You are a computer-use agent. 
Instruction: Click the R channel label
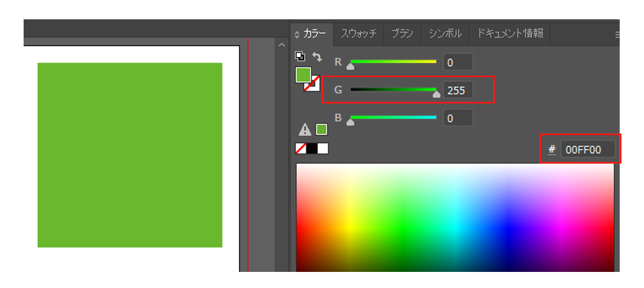tap(338, 62)
